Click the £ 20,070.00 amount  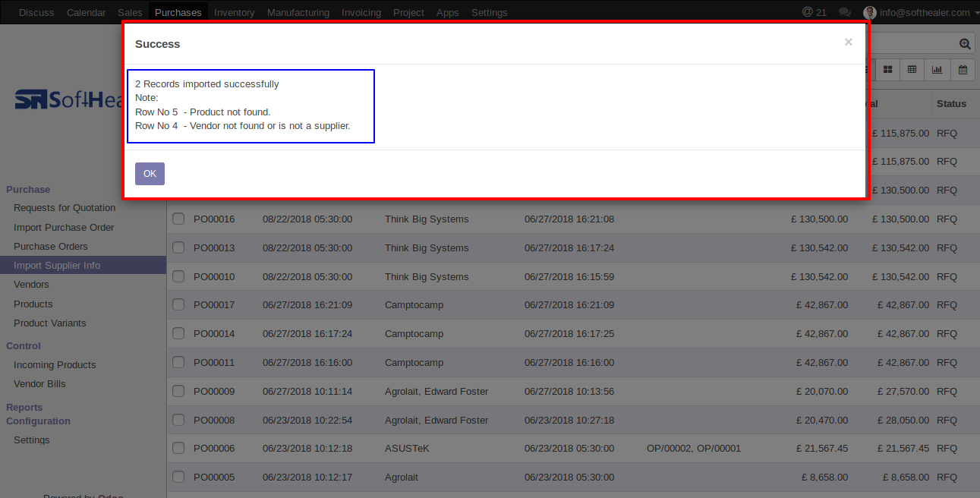822,392
